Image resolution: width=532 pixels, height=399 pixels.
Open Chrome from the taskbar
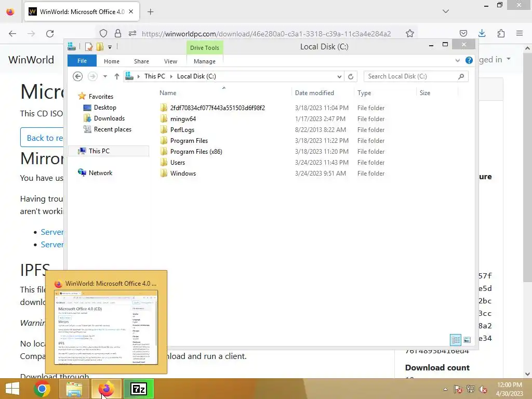tap(42, 389)
